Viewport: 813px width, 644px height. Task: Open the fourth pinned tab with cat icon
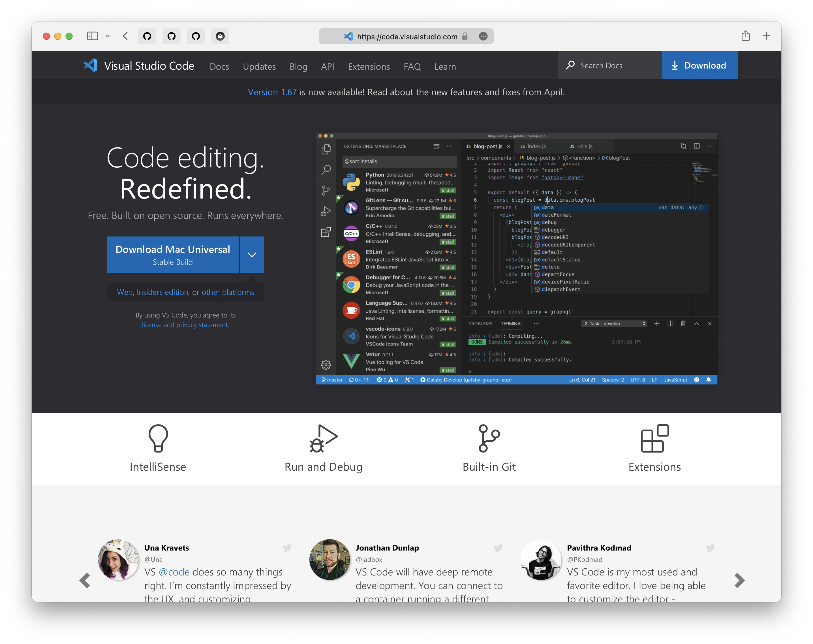click(220, 36)
